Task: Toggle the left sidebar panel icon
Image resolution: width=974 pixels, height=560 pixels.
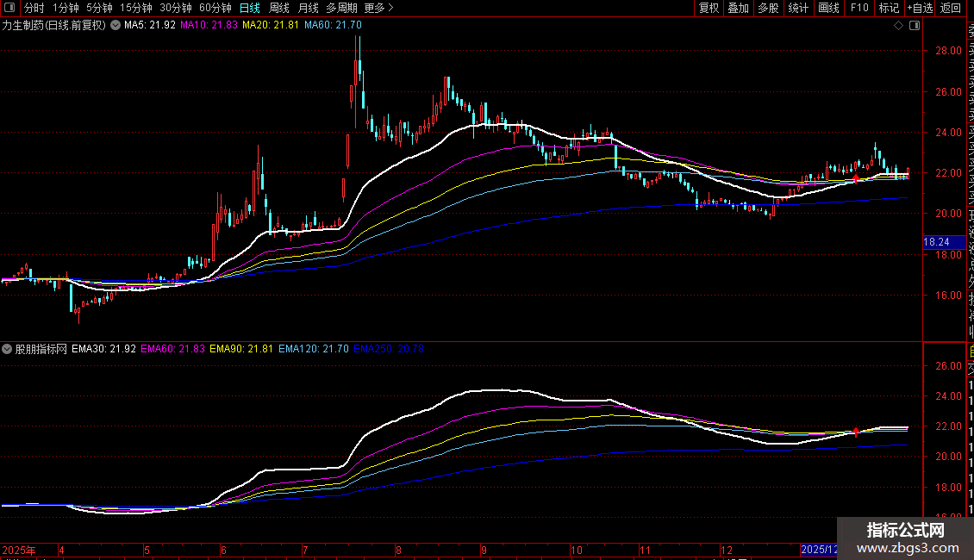Action: pyautogui.click(x=8, y=8)
